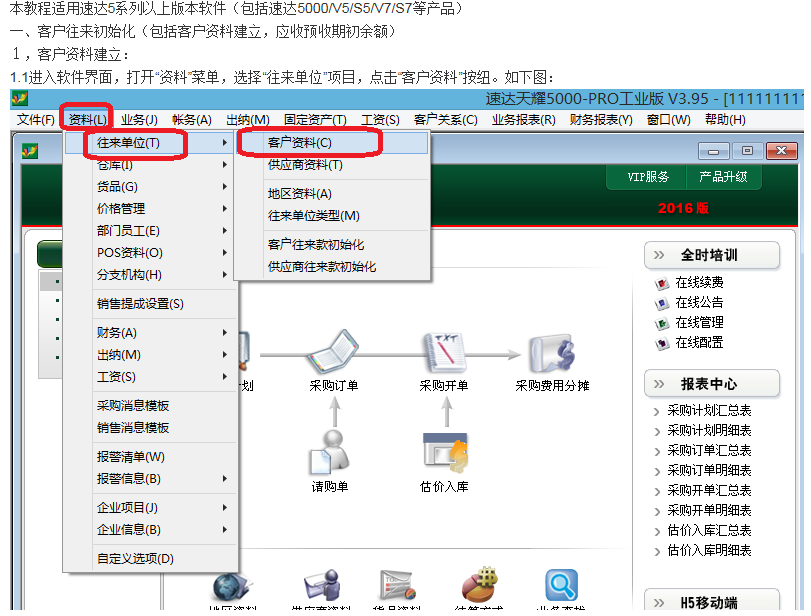The image size is (811, 616).
Task: Choose 客户往来款初始化 menu entry
Action: point(316,245)
